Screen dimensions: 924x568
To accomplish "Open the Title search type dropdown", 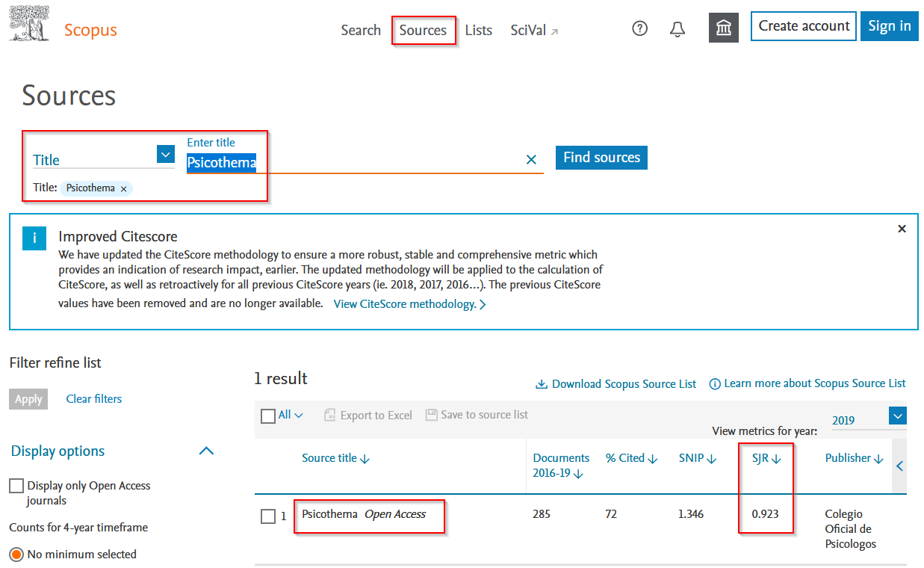I will (x=165, y=154).
